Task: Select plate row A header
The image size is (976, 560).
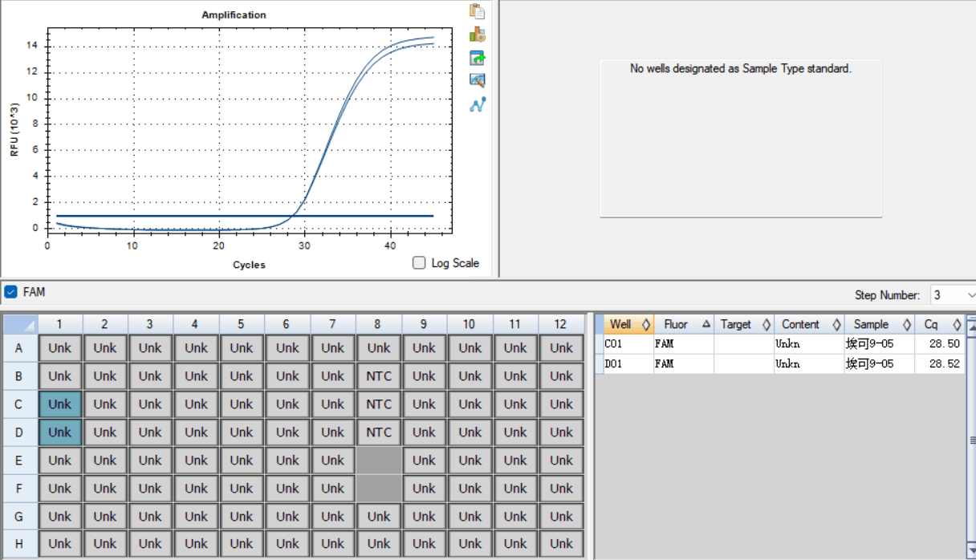Action: tap(20, 348)
